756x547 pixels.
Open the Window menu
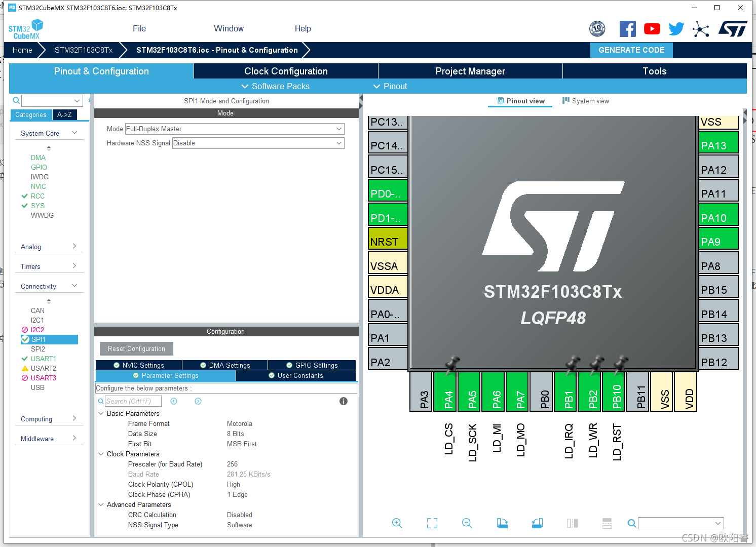(x=229, y=29)
